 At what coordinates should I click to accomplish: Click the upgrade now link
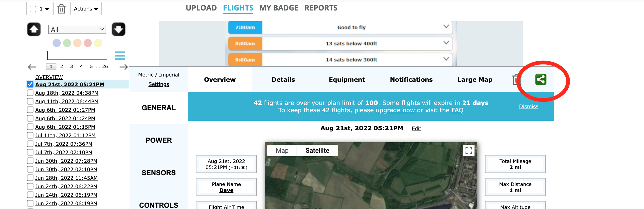pyautogui.click(x=395, y=110)
